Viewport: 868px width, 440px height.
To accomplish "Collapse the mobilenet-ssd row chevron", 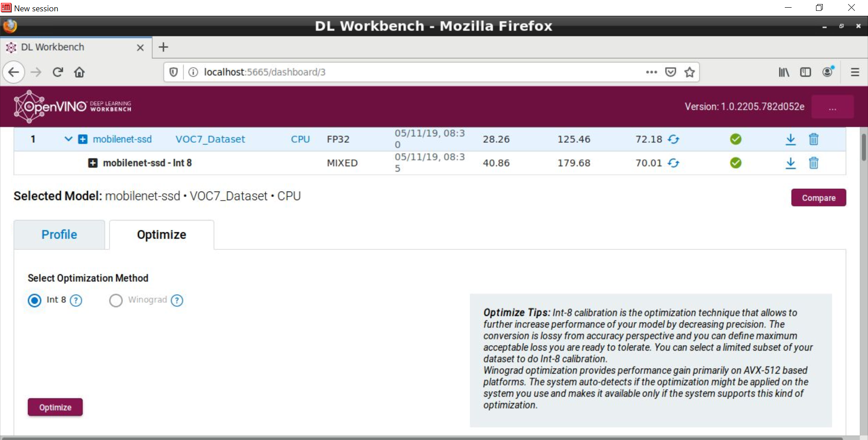I will point(68,139).
